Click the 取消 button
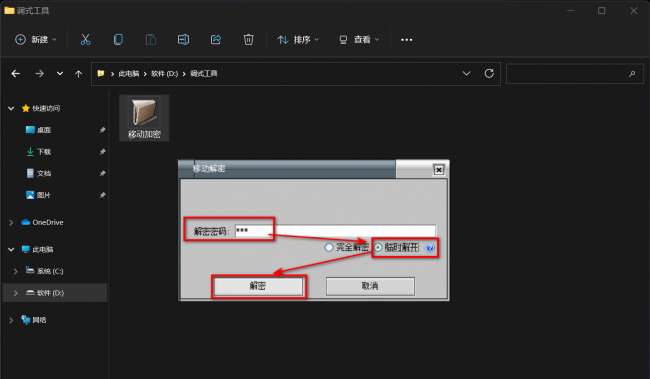 (370, 286)
